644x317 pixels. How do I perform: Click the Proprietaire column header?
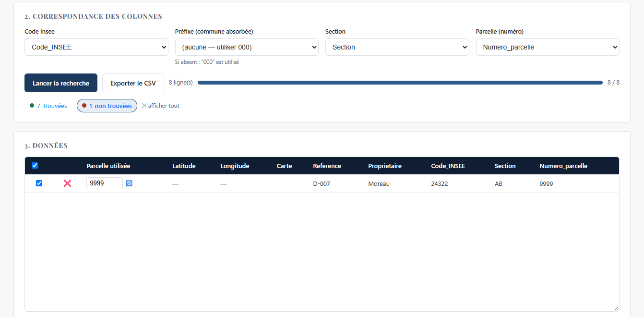pos(385,166)
